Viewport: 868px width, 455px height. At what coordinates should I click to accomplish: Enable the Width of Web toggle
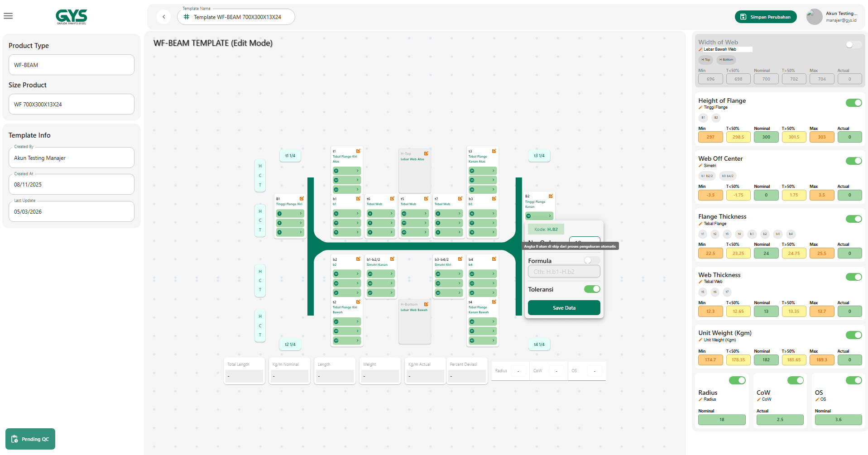click(853, 44)
